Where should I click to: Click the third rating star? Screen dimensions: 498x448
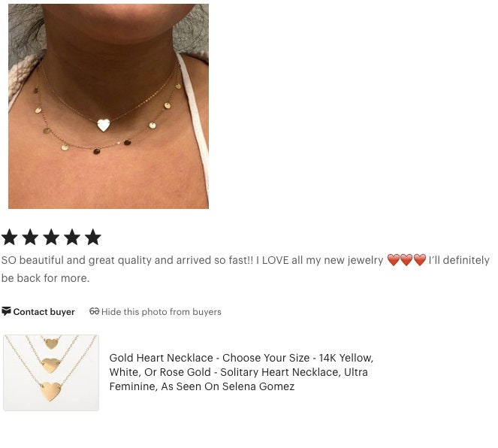[51, 237]
